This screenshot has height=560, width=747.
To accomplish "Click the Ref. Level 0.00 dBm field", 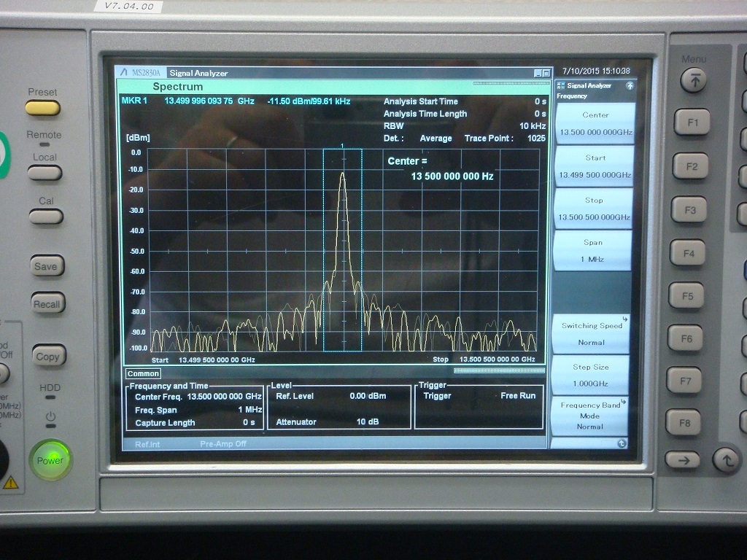I will tap(330, 396).
